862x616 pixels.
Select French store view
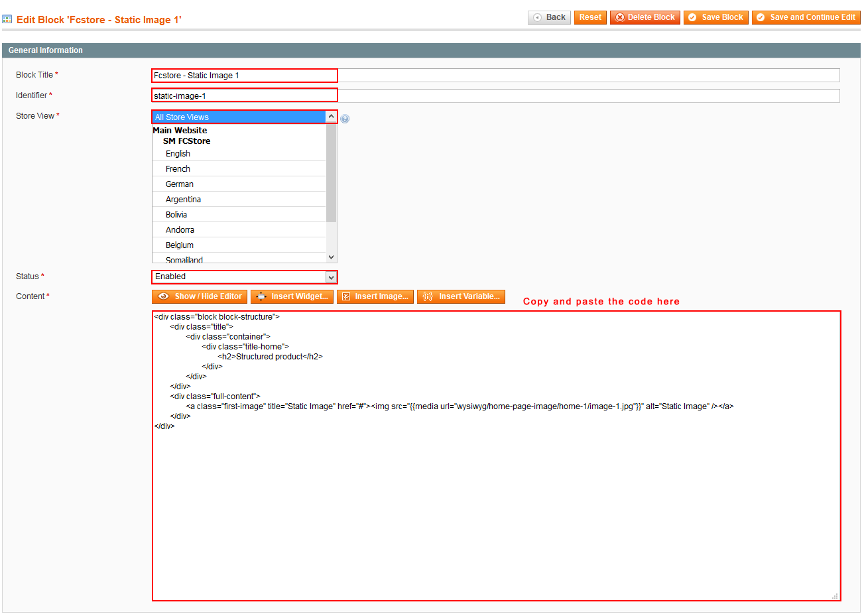pos(239,169)
